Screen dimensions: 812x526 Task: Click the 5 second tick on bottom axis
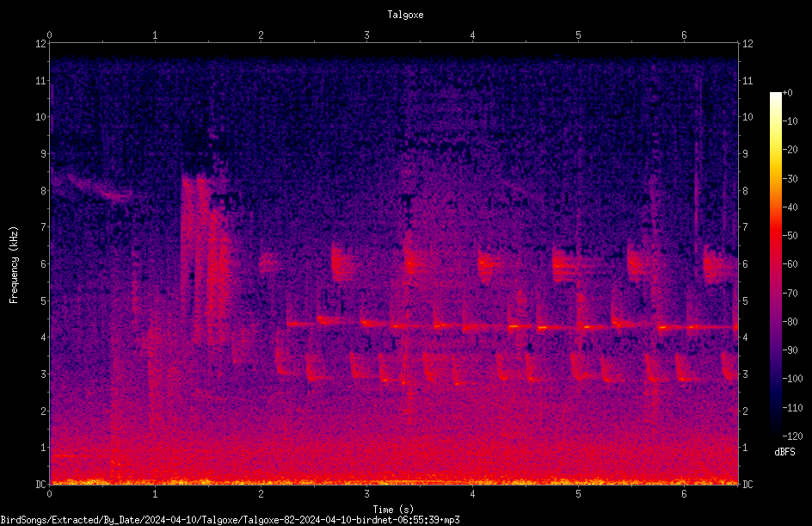click(578, 494)
